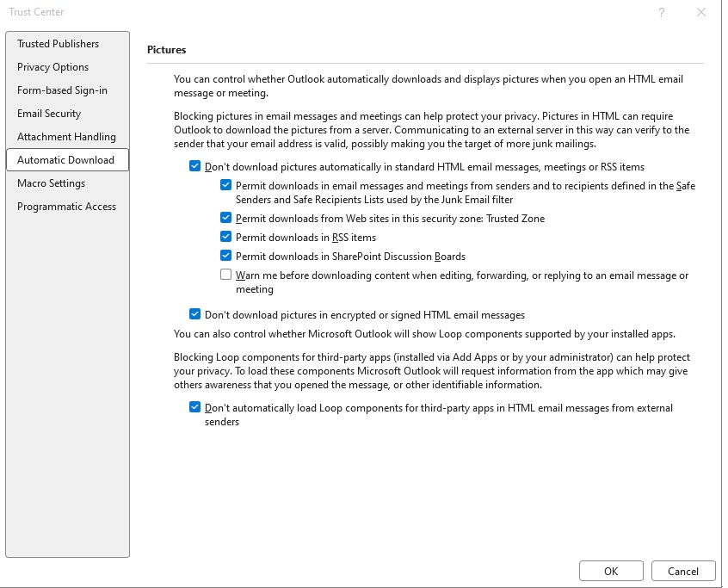
Task: Toggle Permit downloads from Safe Senders lists
Action: (x=225, y=185)
